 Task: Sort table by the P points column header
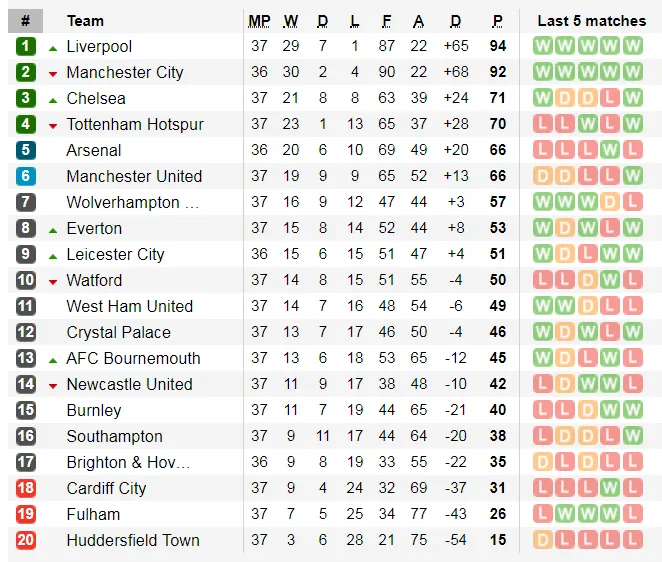497,20
